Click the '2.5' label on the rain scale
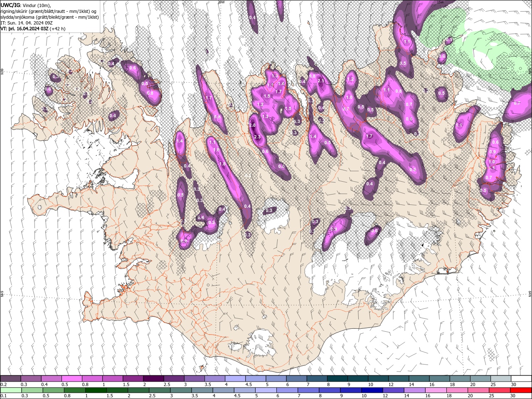The image size is (532, 399). point(151,396)
